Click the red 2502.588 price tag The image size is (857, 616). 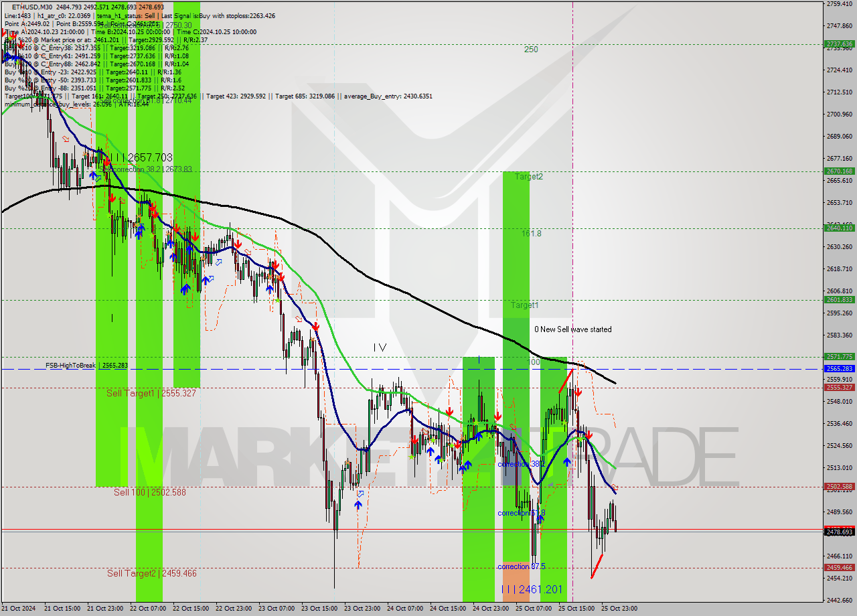(840, 487)
